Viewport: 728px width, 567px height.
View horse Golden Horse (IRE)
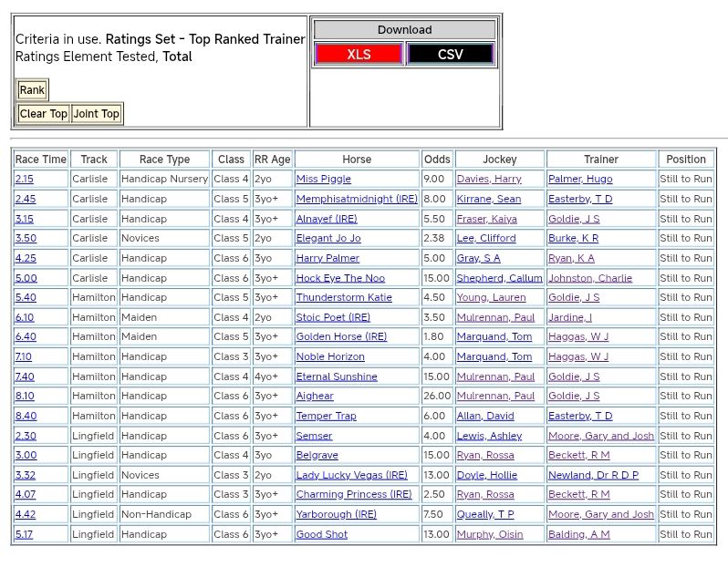click(x=340, y=337)
